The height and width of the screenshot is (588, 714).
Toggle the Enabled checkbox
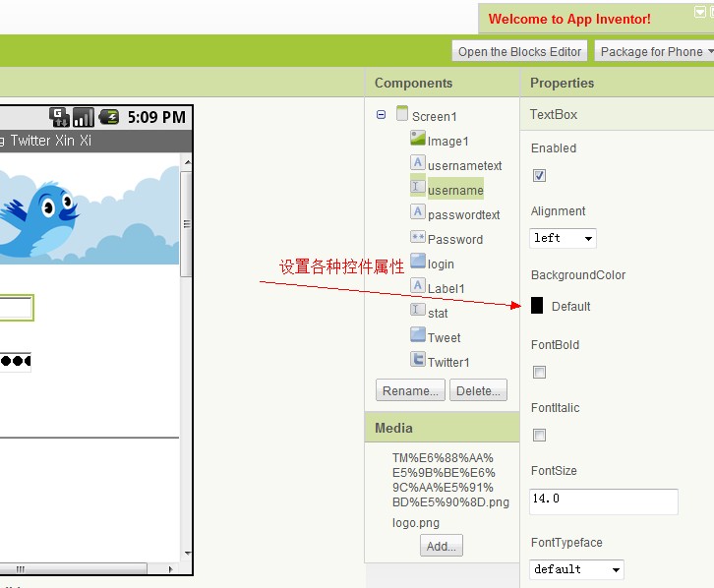pyautogui.click(x=539, y=176)
